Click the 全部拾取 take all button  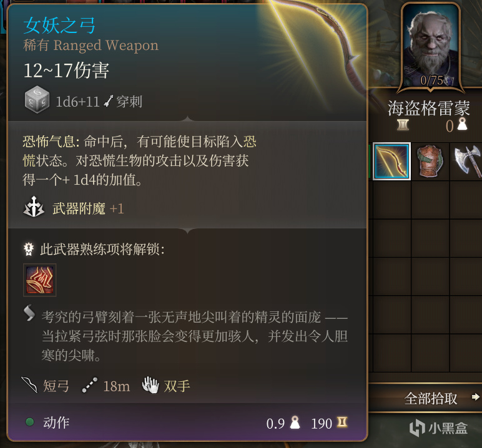pos(431,399)
